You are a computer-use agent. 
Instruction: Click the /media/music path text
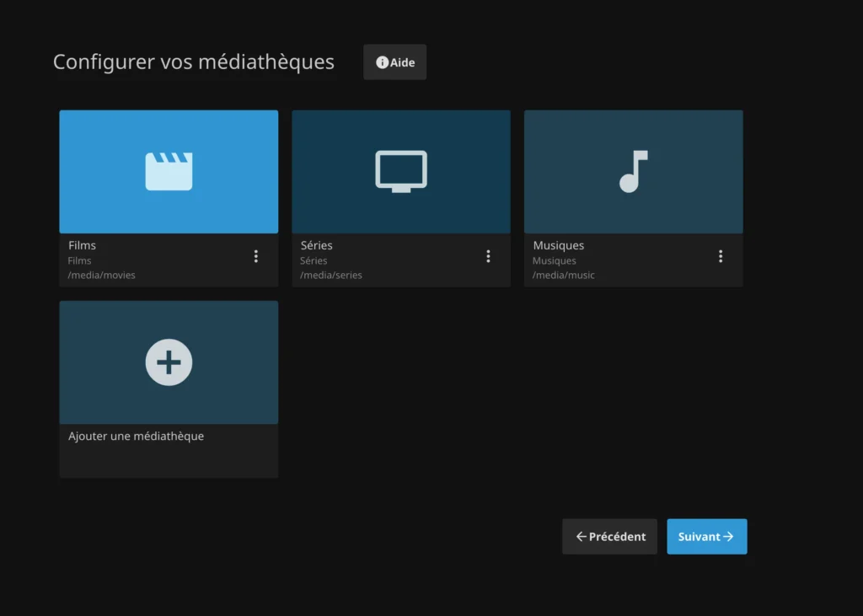pos(563,276)
